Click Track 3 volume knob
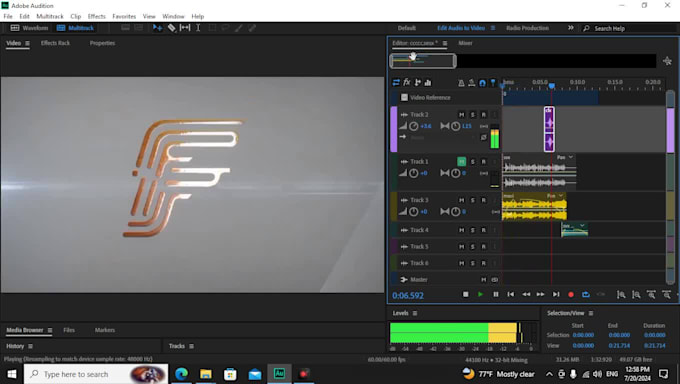 [414, 212]
